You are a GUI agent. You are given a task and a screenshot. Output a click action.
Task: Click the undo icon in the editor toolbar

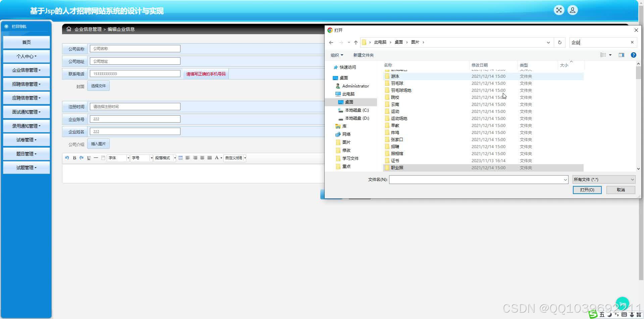pyautogui.click(x=67, y=158)
